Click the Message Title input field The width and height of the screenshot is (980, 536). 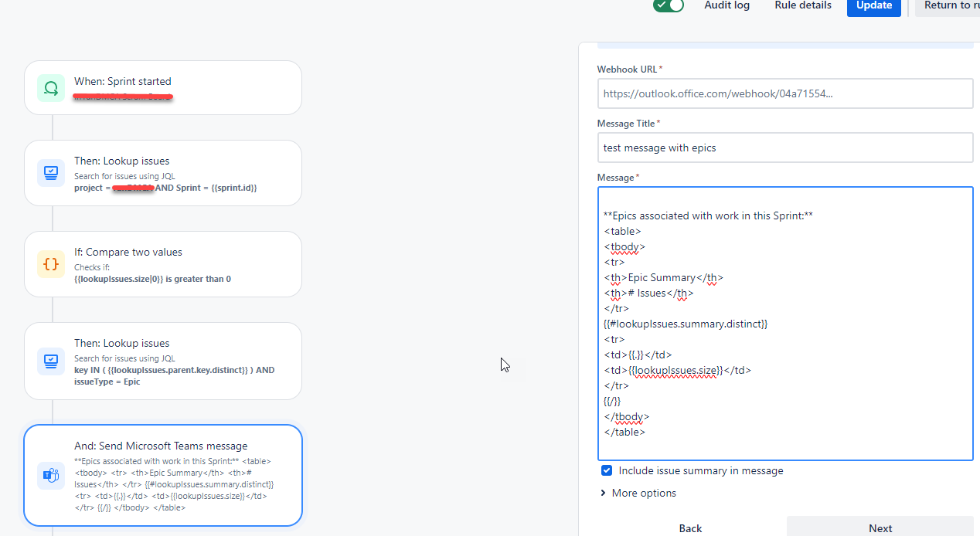click(x=785, y=148)
